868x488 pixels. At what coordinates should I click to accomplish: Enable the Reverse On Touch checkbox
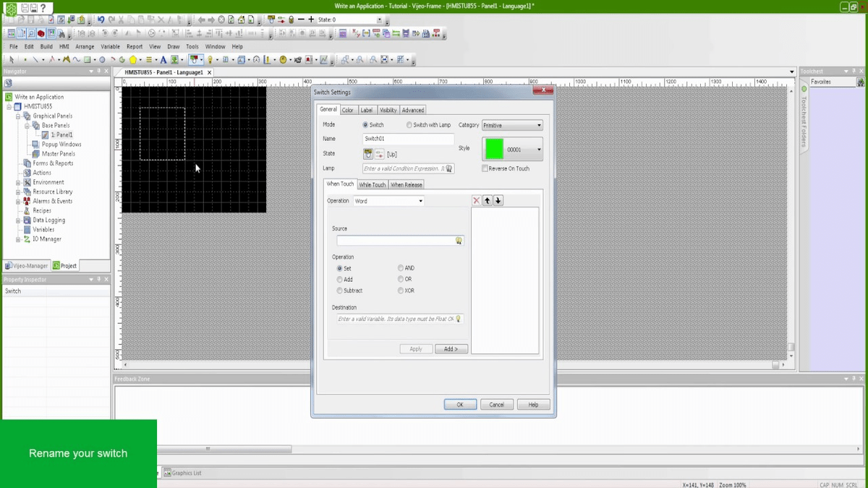click(485, 168)
